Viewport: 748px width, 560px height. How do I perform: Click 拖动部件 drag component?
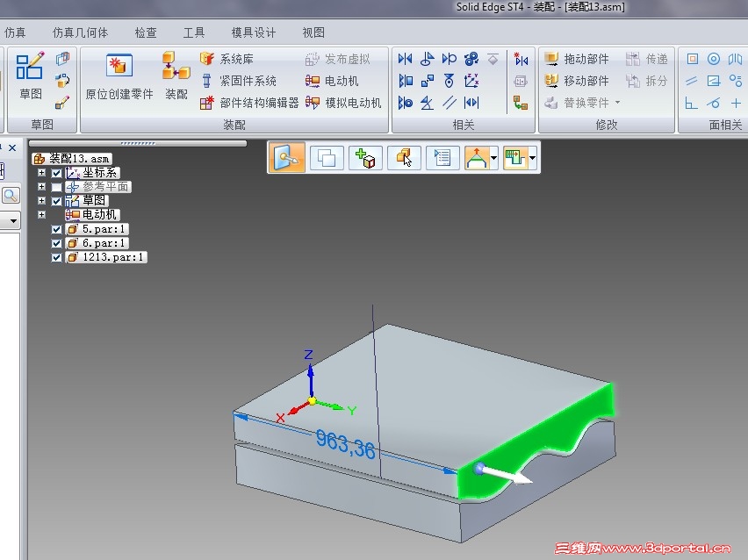point(577,59)
